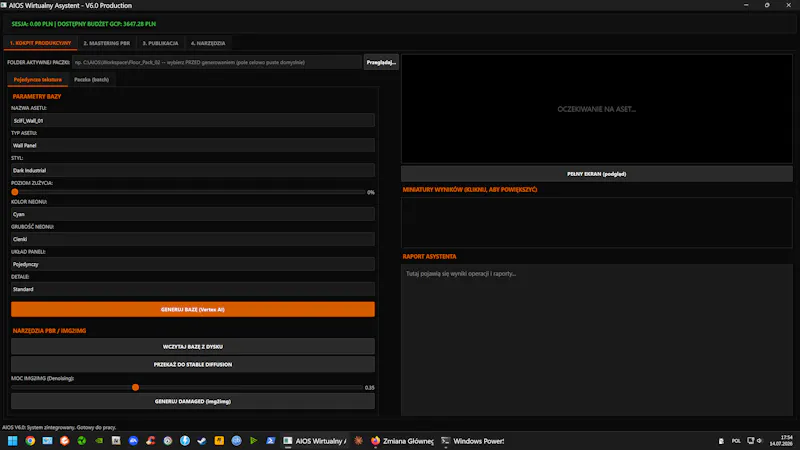Expand the Detale Standard dropdown

coord(193,289)
